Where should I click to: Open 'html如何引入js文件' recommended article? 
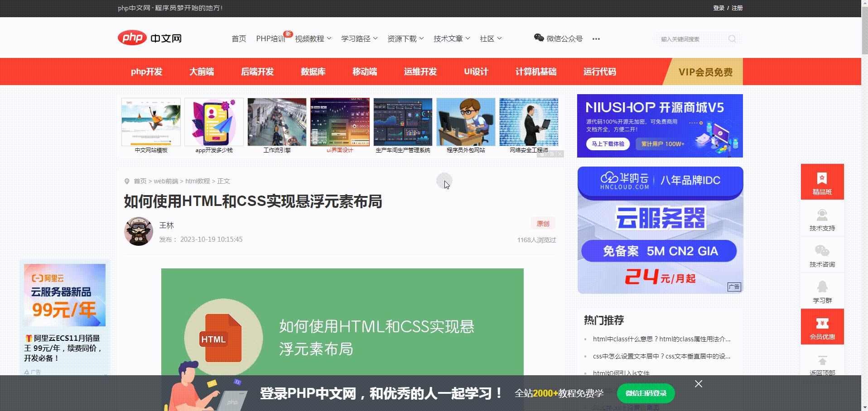(x=621, y=373)
